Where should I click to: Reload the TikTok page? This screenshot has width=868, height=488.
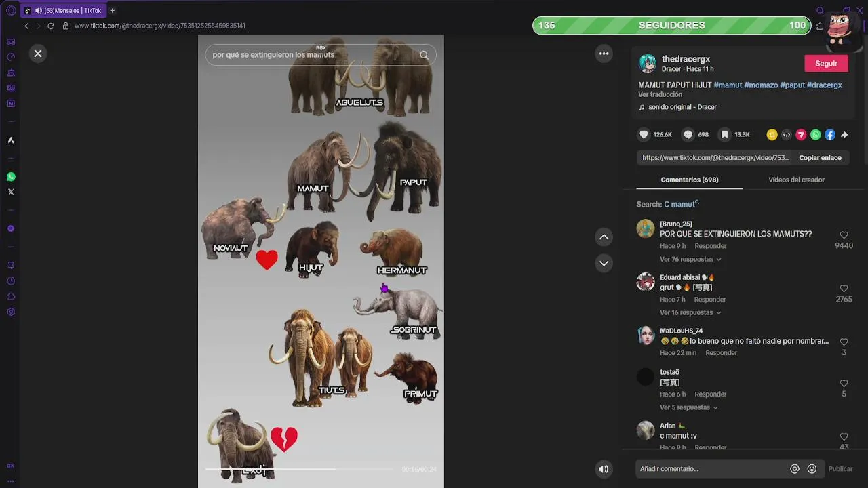[x=51, y=26]
